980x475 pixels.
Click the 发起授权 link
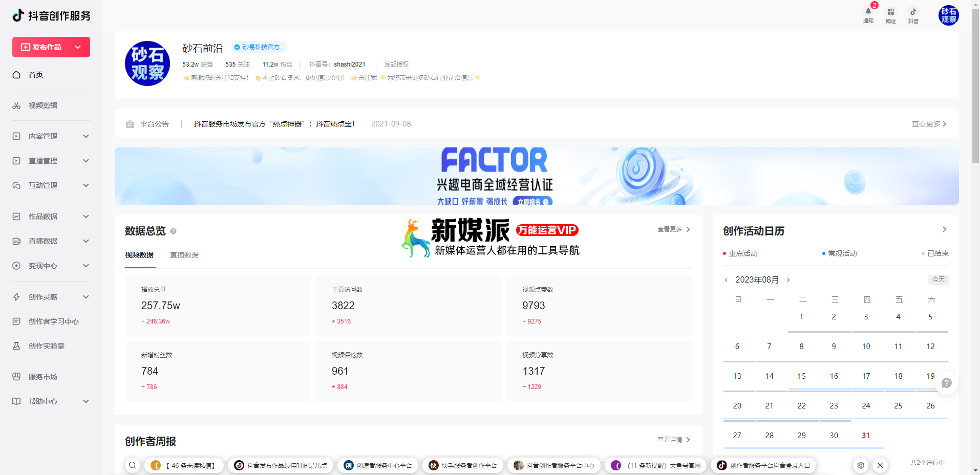[396, 64]
